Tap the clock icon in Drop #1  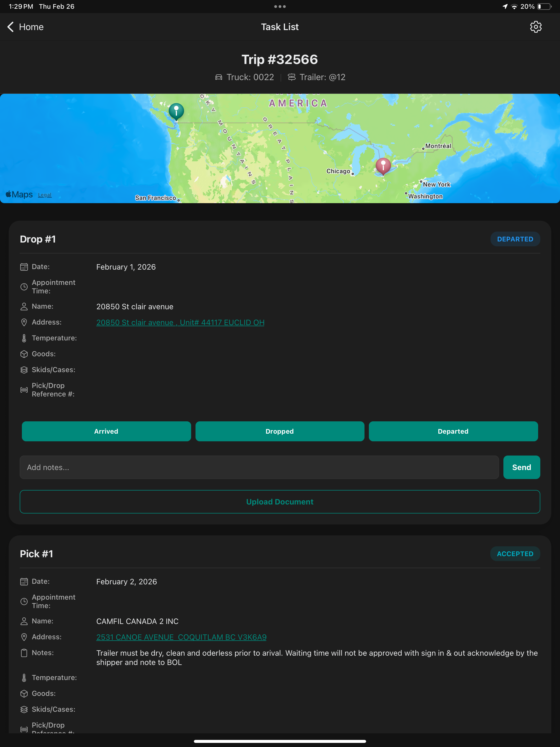[x=24, y=287]
